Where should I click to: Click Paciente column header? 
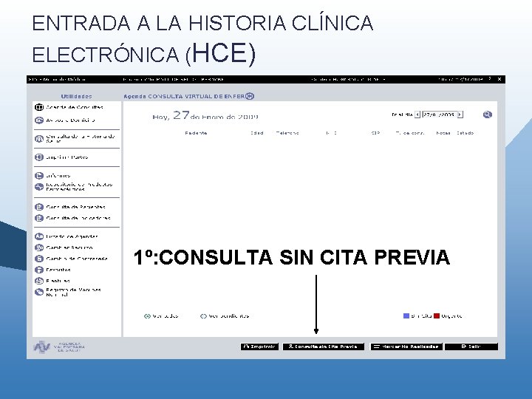(196, 133)
